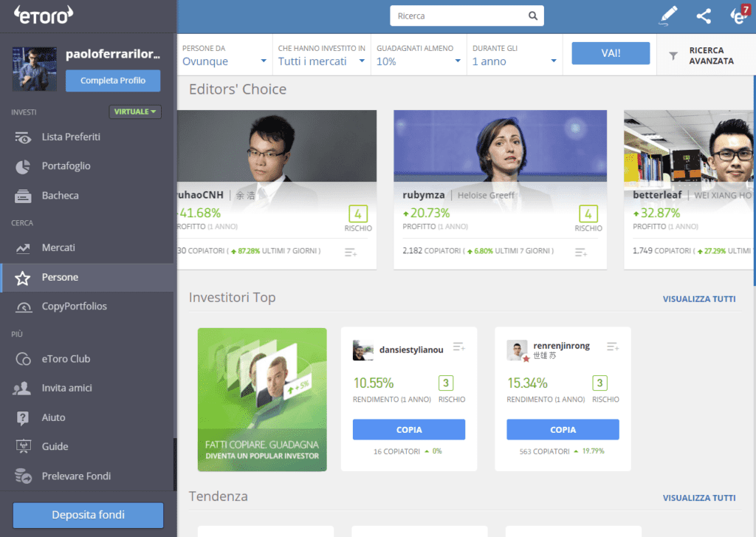Click the Completa Profilo button
This screenshot has height=537, width=756.
click(x=113, y=81)
